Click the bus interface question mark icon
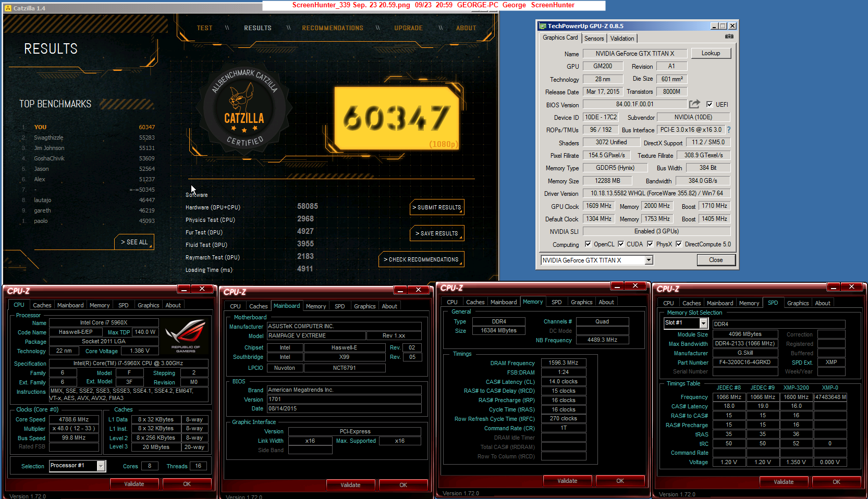868x499 pixels. [x=728, y=130]
